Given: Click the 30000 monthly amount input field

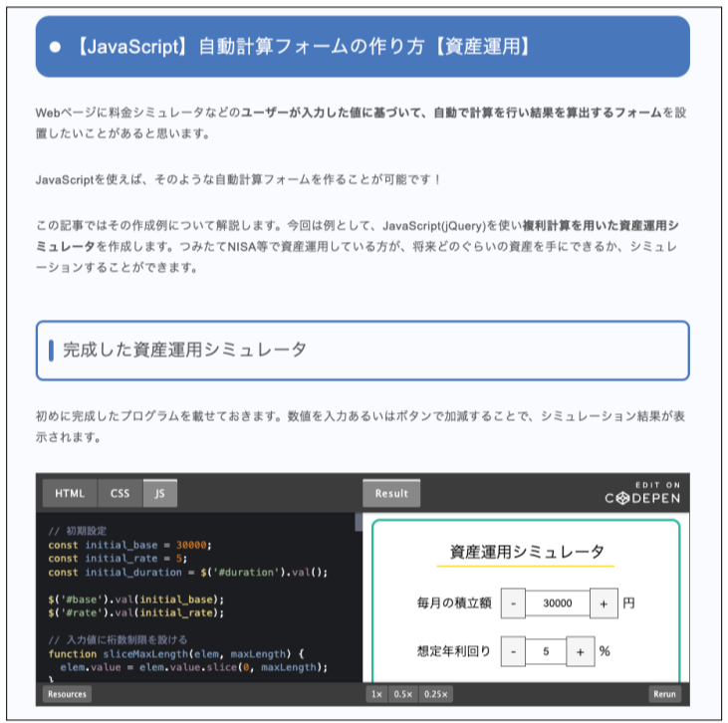Looking at the screenshot, I should 558,603.
